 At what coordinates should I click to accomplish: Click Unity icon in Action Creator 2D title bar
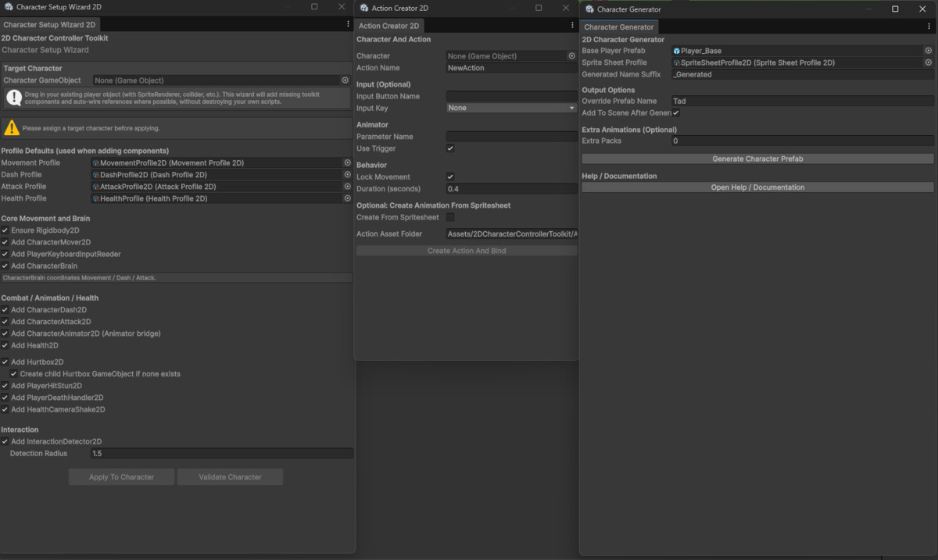(364, 8)
